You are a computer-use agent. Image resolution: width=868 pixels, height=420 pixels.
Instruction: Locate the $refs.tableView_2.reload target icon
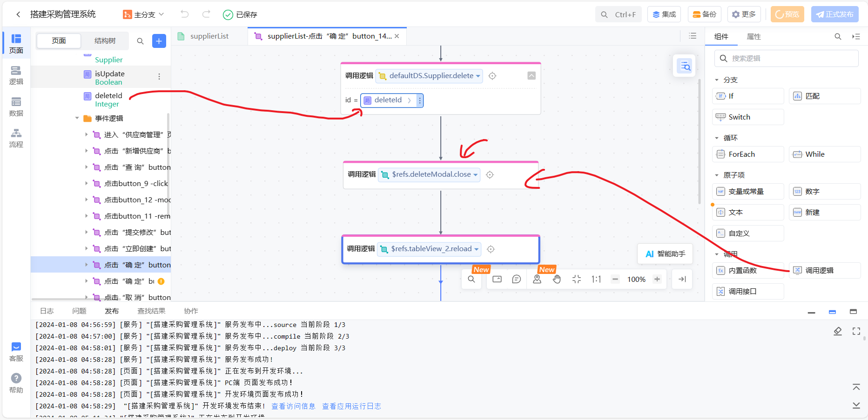tap(491, 249)
